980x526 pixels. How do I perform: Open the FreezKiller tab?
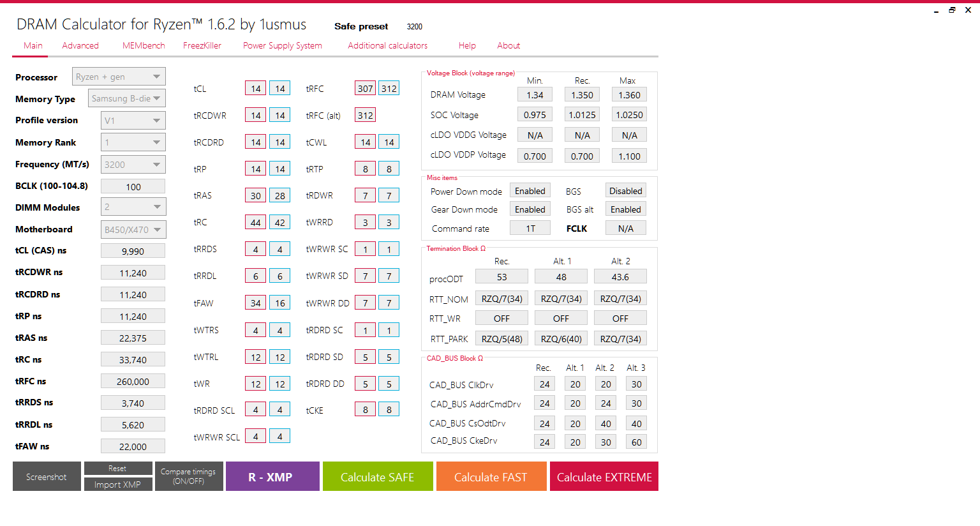tap(202, 46)
